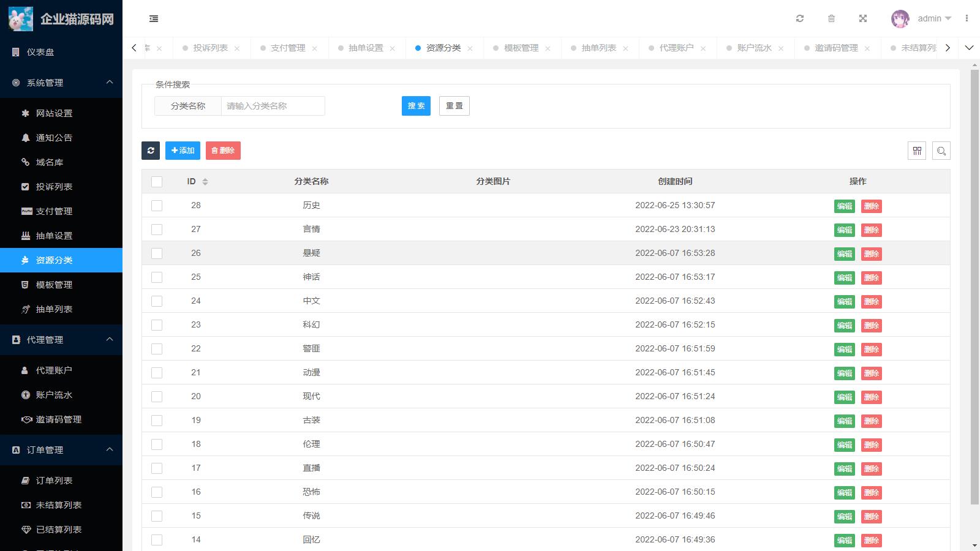Click 编辑 for the 悬疑 category row
Viewport: 980px width, 551px height.
[x=844, y=254]
